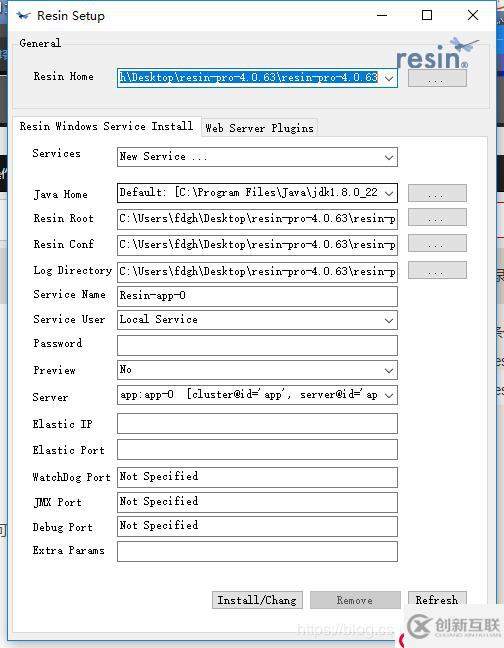Maximize the Resin Setup window
504x648 pixels.
(x=427, y=16)
